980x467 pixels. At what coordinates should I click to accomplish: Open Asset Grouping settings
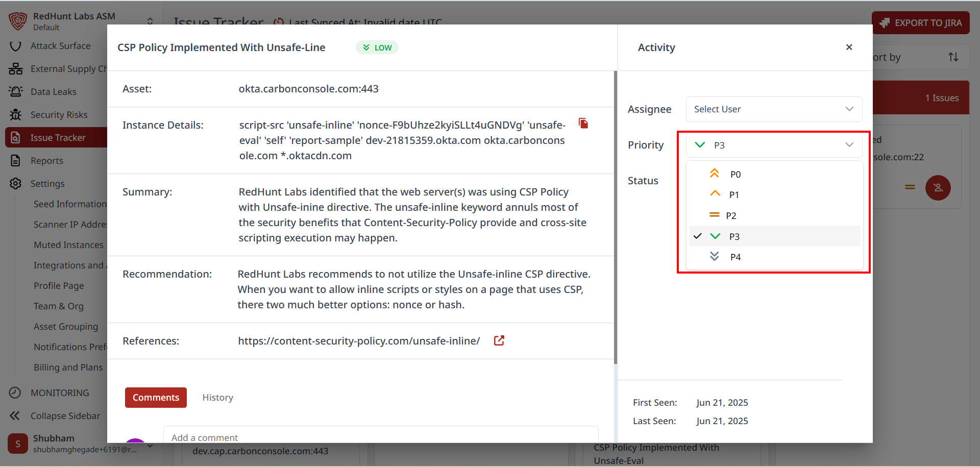coord(66,327)
